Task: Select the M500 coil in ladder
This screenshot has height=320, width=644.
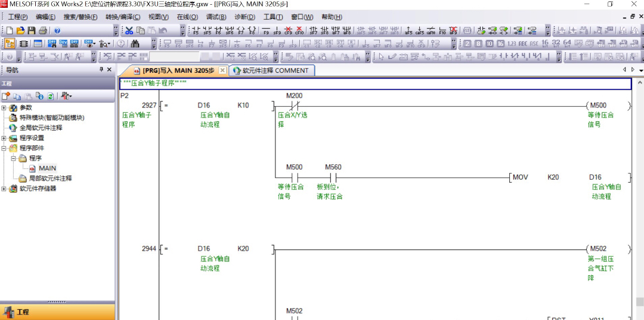Action: click(607, 105)
